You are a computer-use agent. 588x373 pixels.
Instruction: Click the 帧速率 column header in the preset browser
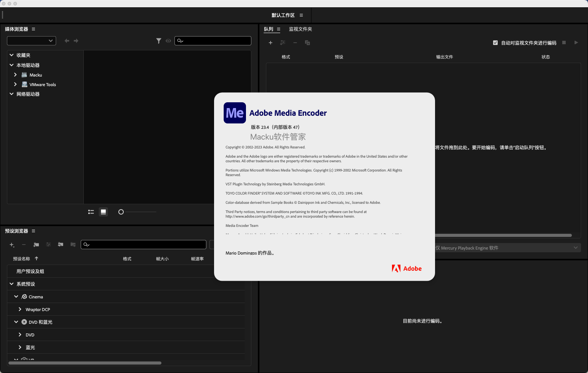(x=197, y=259)
